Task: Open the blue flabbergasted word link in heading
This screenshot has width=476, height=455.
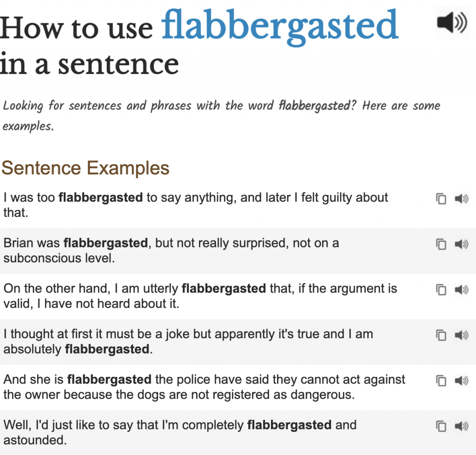Action: tap(279, 27)
